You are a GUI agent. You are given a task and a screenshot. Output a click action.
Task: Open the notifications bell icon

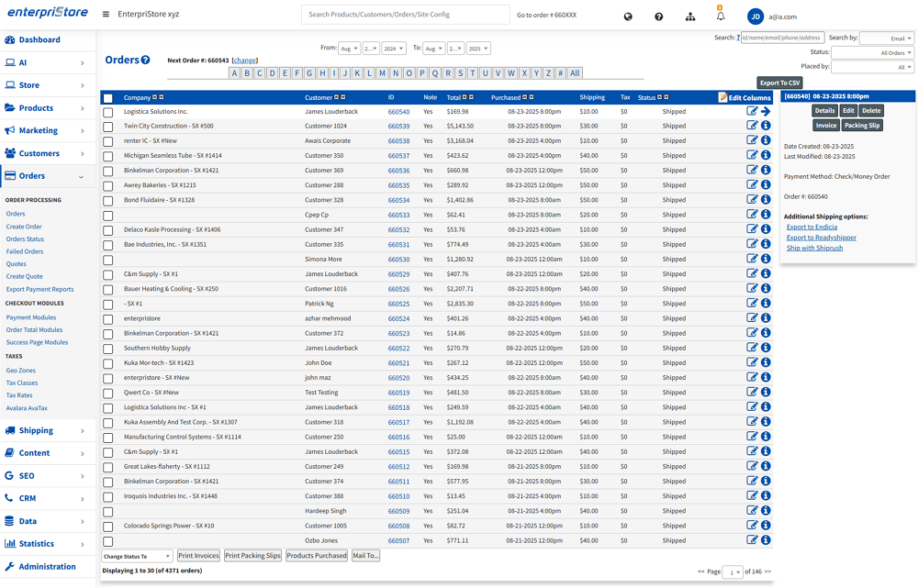click(x=721, y=17)
